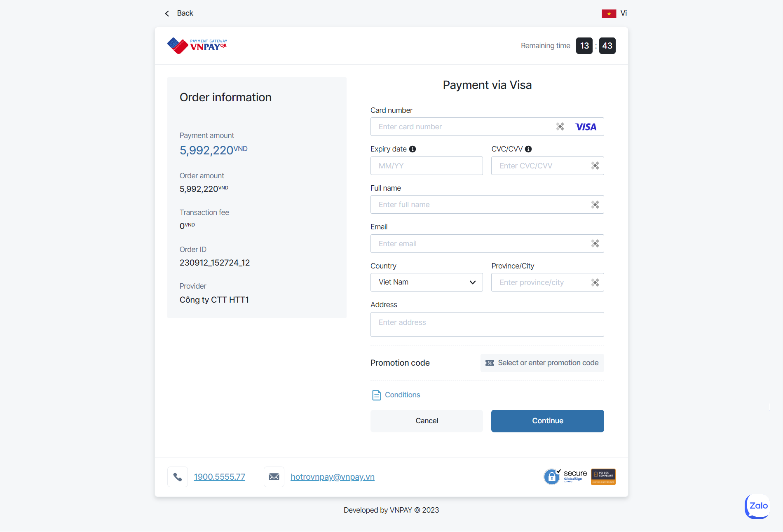Focus the Enter email field

(487, 244)
